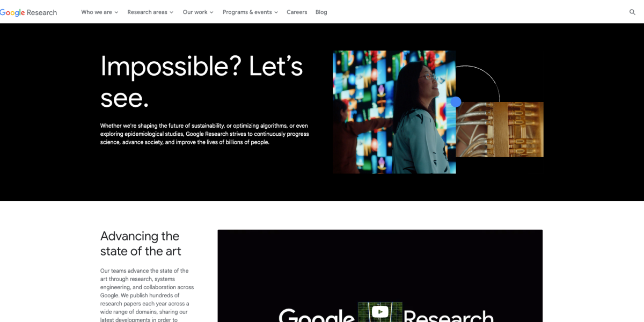Open the search magnifier icon
Image resolution: width=644 pixels, height=322 pixels.
click(632, 12)
